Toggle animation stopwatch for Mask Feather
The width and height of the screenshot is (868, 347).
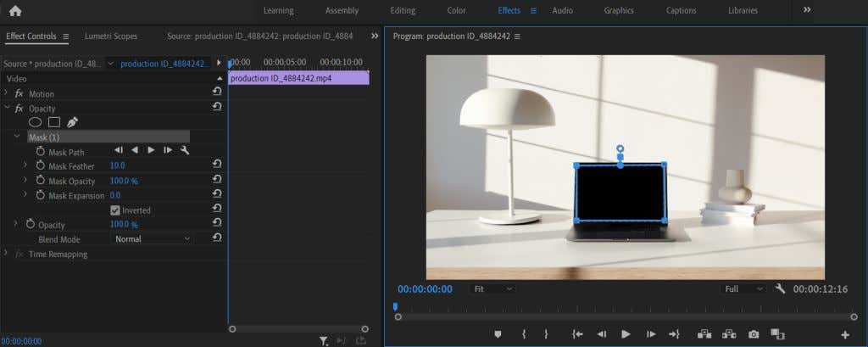tap(40, 166)
